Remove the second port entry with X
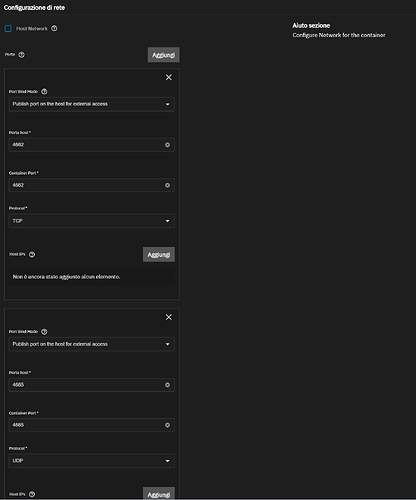Image resolution: width=416 pixels, height=500 pixels. pyautogui.click(x=169, y=317)
